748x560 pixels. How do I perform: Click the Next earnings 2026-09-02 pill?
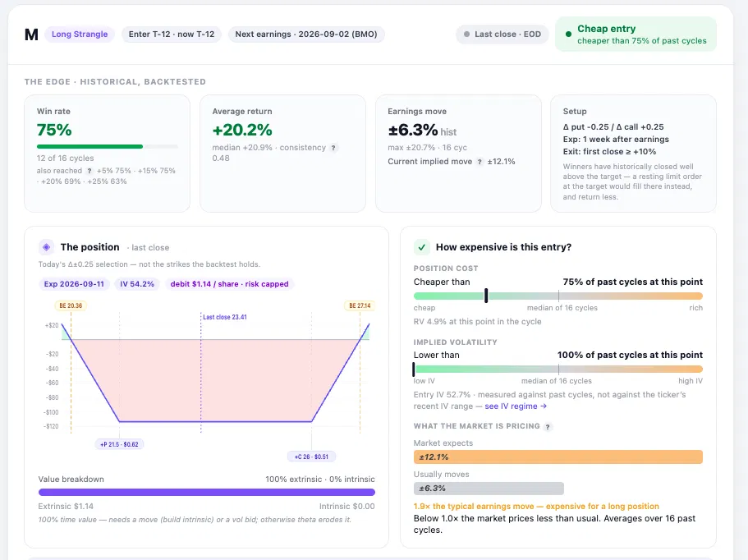306,34
